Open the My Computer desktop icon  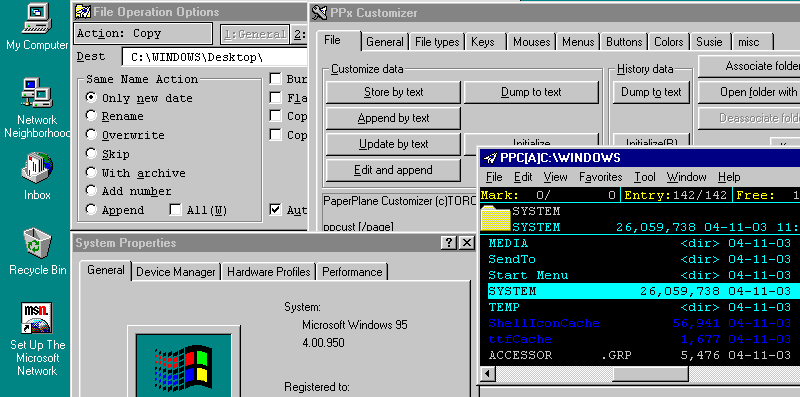pos(37,27)
